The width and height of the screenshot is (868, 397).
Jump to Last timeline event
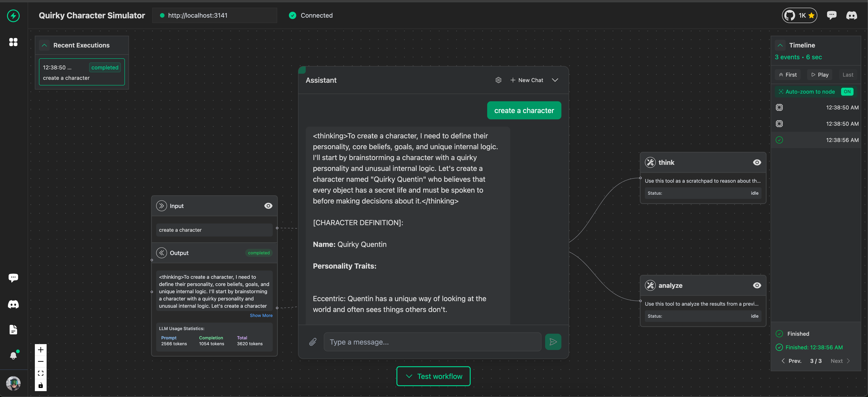click(848, 75)
